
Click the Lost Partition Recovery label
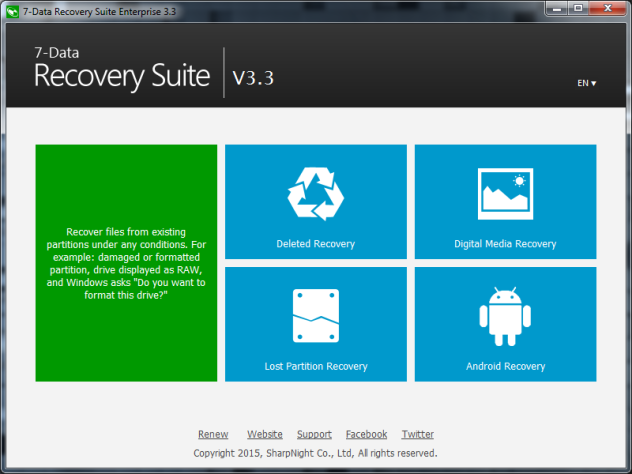(316, 366)
